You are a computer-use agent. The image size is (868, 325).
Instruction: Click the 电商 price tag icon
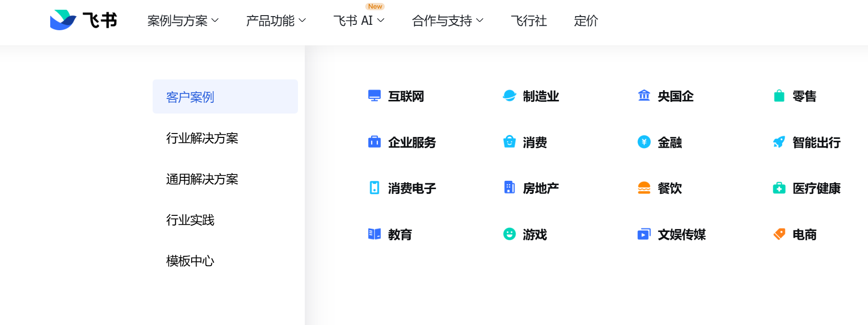pyautogui.click(x=779, y=234)
